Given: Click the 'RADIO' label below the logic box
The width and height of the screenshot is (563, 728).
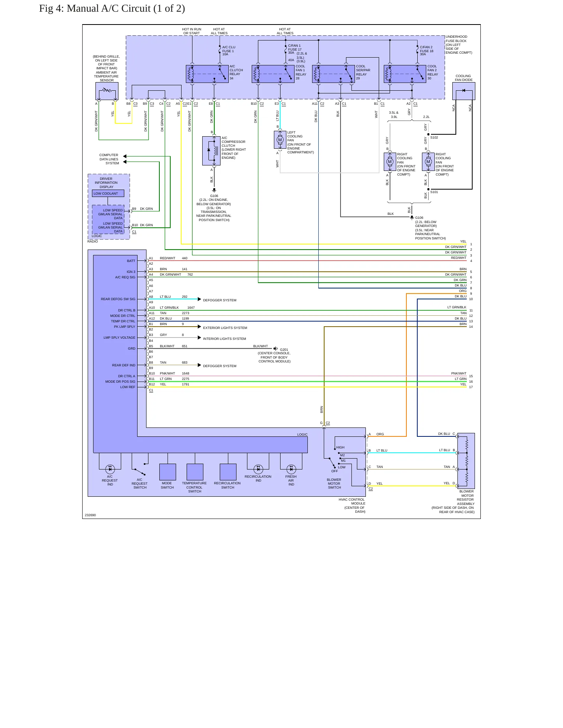Looking at the screenshot, I should [x=93, y=241].
